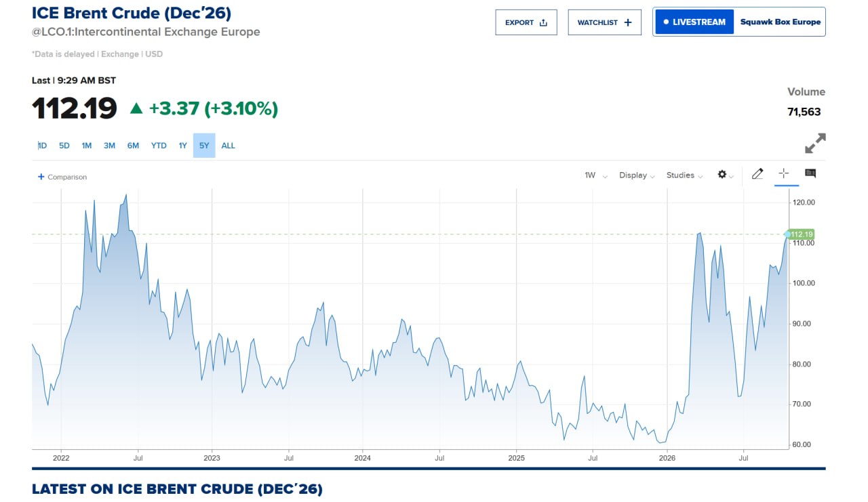Viewport: 868px width, 502px height.
Task: Open the Display dropdown
Action: pos(637,175)
